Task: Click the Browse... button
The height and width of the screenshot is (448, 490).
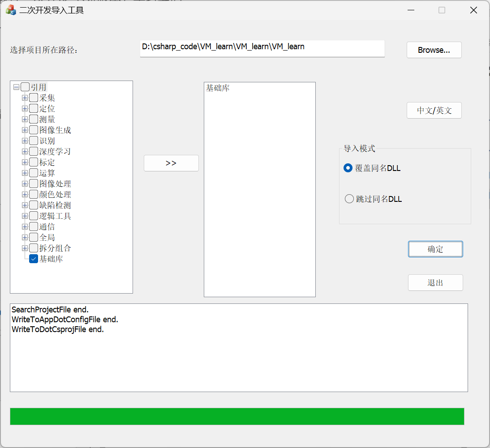Action: pyautogui.click(x=434, y=50)
